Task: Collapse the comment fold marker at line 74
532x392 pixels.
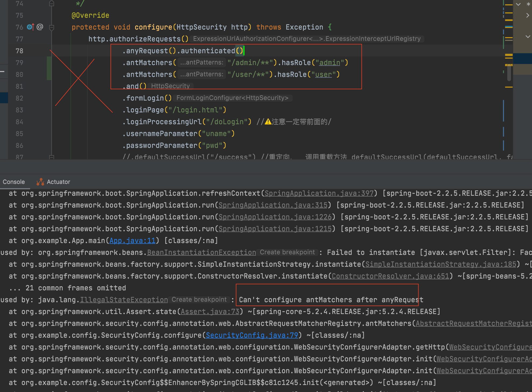Action: pyautogui.click(x=52, y=3)
